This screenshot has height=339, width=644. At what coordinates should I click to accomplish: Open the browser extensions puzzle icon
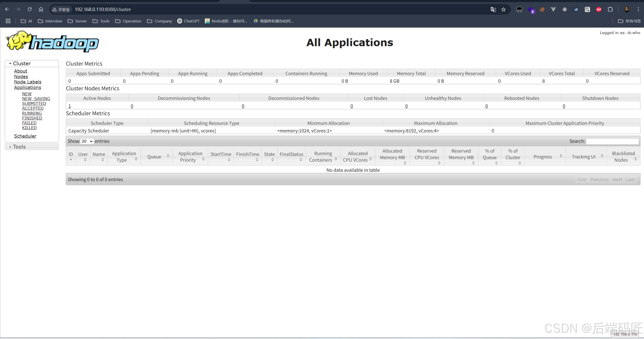pyautogui.click(x=610, y=9)
